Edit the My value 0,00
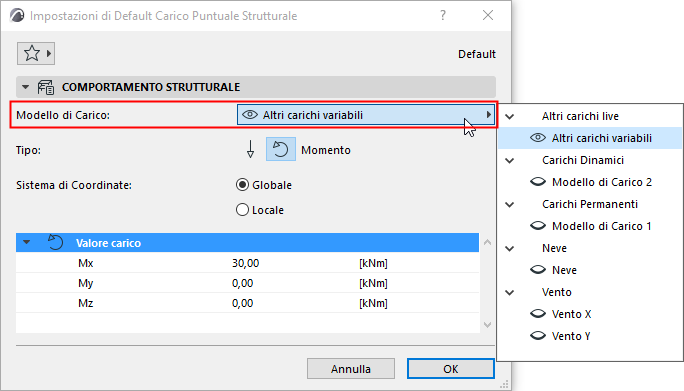The image size is (684, 391). [x=243, y=283]
